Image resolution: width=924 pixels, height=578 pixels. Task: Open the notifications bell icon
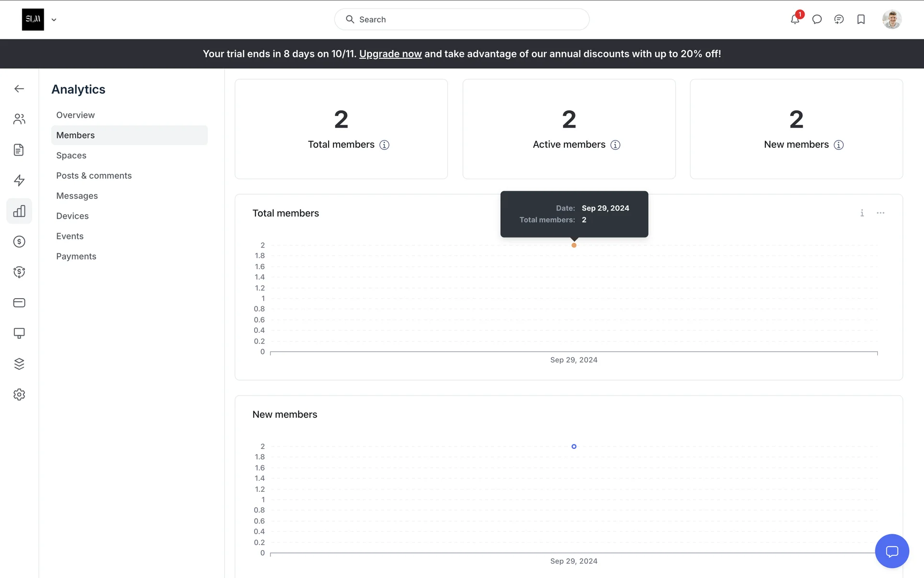pos(795,19)
